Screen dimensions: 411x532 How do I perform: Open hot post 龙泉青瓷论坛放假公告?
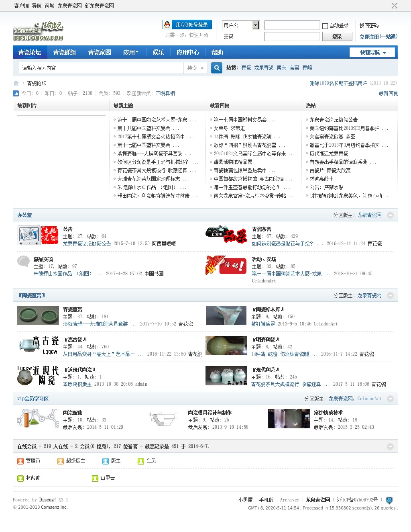(334, 120)
